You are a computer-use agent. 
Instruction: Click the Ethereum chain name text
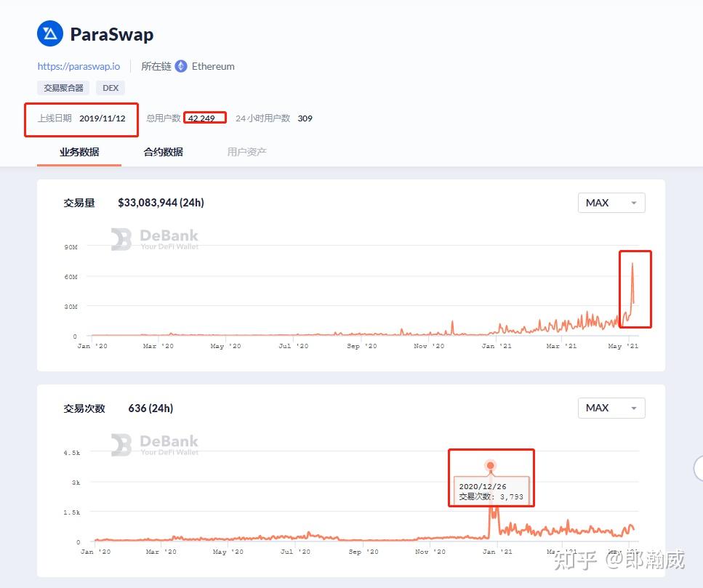(213, 66)
